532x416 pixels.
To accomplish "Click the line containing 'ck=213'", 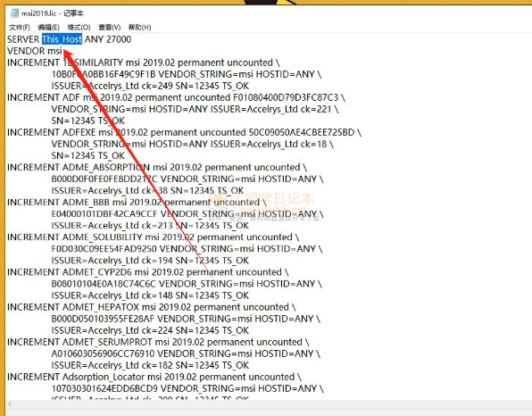I will (150, 226).
